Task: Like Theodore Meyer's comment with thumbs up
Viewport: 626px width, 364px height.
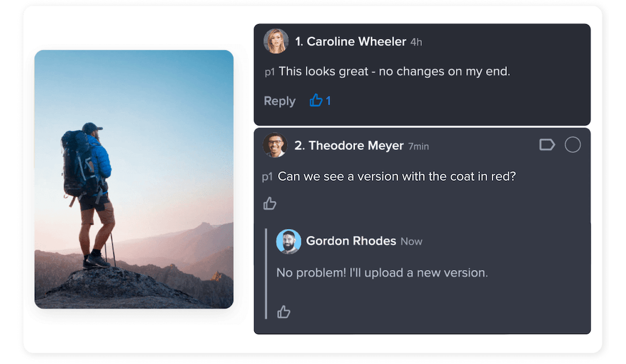Action: (x=270, y=203)
